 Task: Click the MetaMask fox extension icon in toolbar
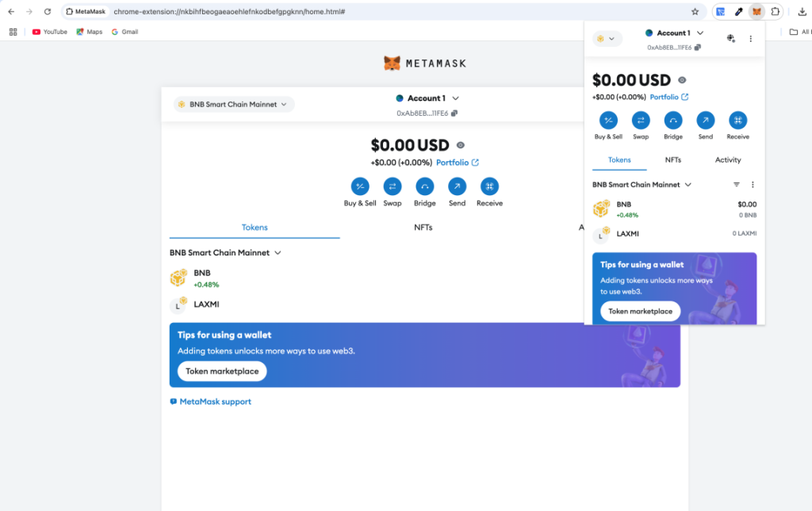(756, 12)
